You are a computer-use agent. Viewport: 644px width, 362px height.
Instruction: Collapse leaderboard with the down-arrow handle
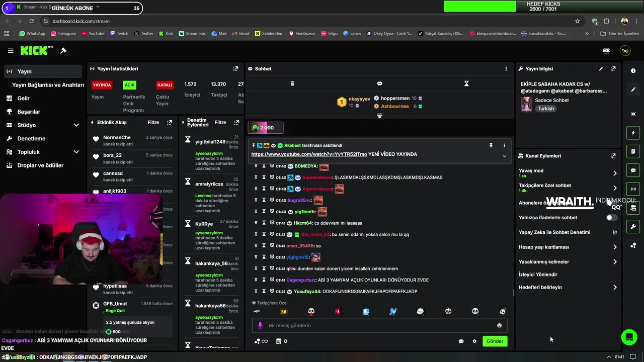(x=379, y=116)
